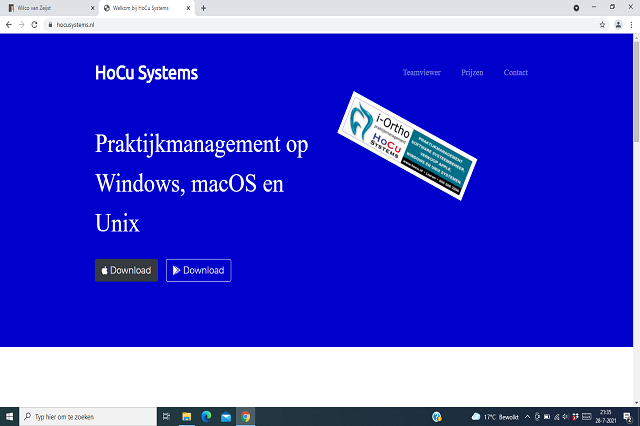Click the scrollbar down arrow
Screen dimensions: 640x426
636,402
